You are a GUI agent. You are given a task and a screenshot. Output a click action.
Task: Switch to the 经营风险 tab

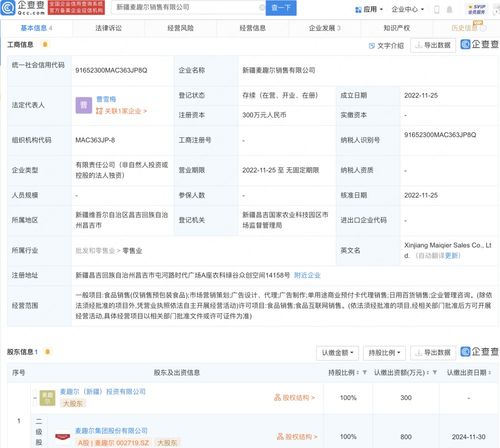(180, 28)
